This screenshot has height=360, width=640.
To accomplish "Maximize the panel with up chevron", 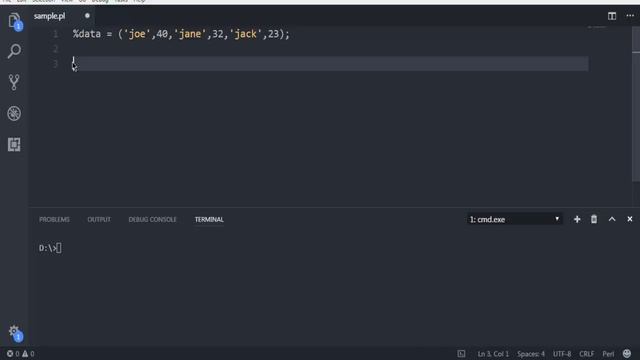I will (612, 219).
